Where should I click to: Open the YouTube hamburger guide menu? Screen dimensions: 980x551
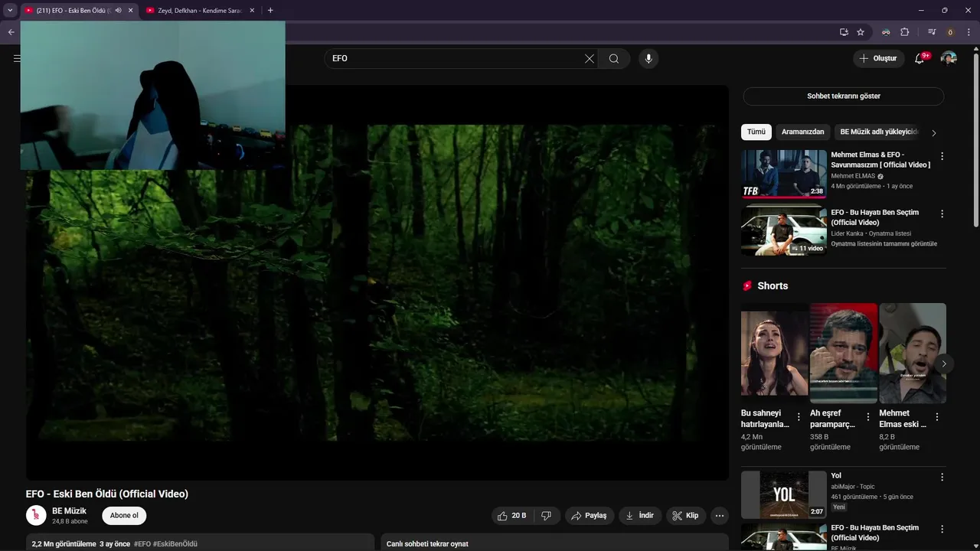pos(17,58)
